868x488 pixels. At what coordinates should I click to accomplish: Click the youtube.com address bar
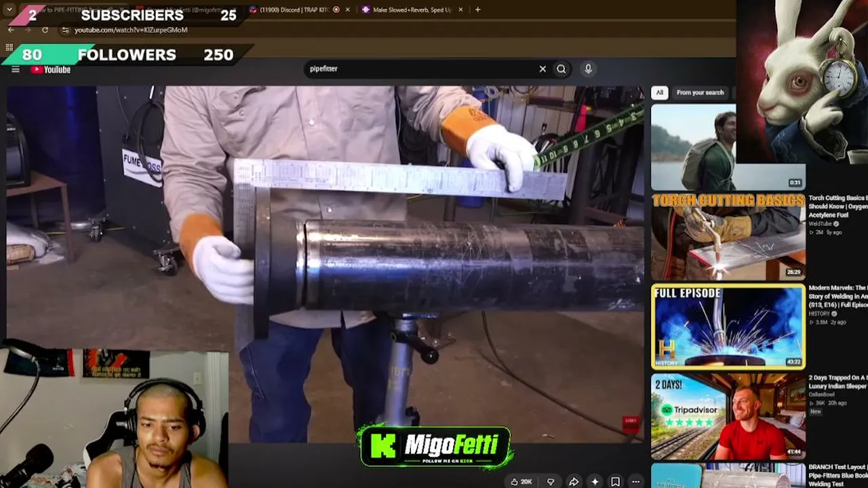[131, 30]
